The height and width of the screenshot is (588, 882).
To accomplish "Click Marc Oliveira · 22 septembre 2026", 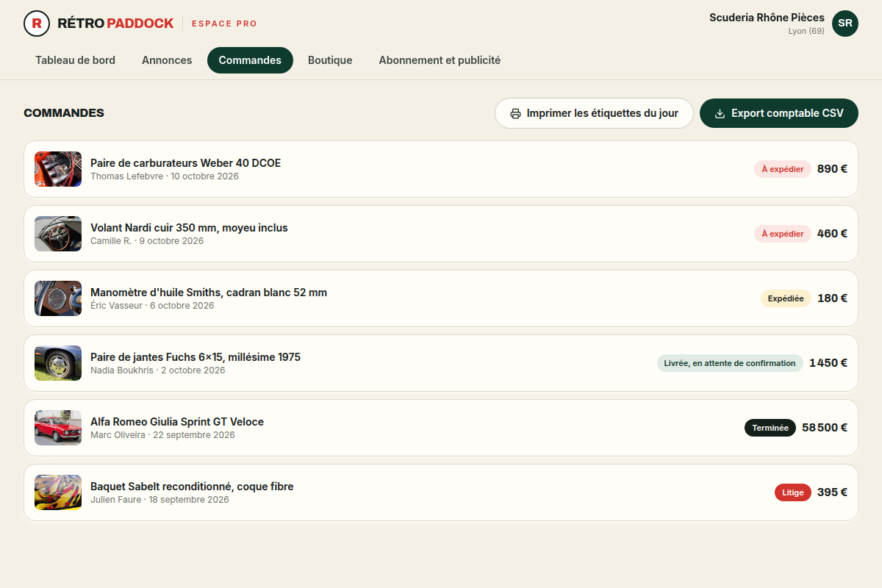I will (x=162, y=435).
